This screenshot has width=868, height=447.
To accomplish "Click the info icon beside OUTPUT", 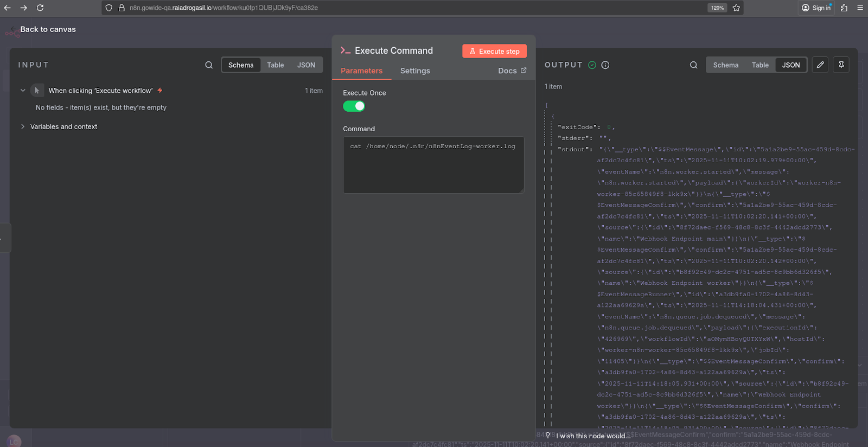I will point(605,65).
